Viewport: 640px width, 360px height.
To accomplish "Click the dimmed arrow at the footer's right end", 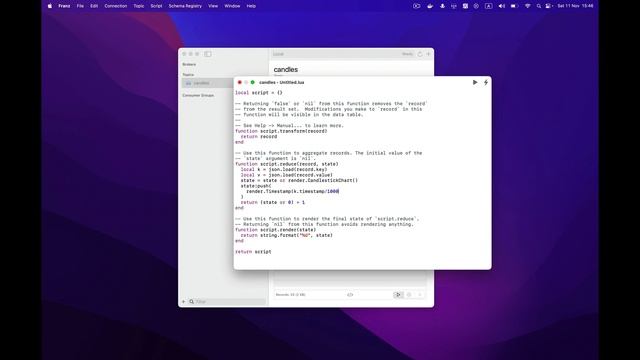I will [420, 295].
